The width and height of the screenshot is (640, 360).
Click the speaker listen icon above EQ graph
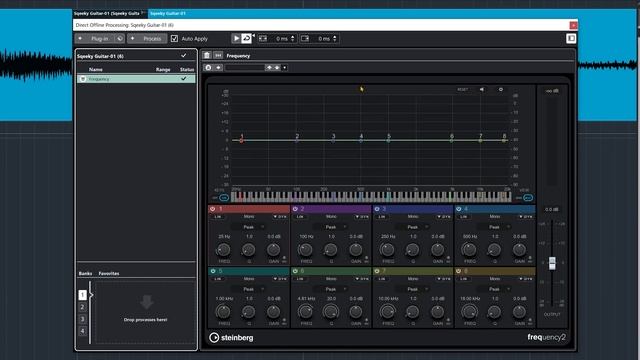(482, 89)
